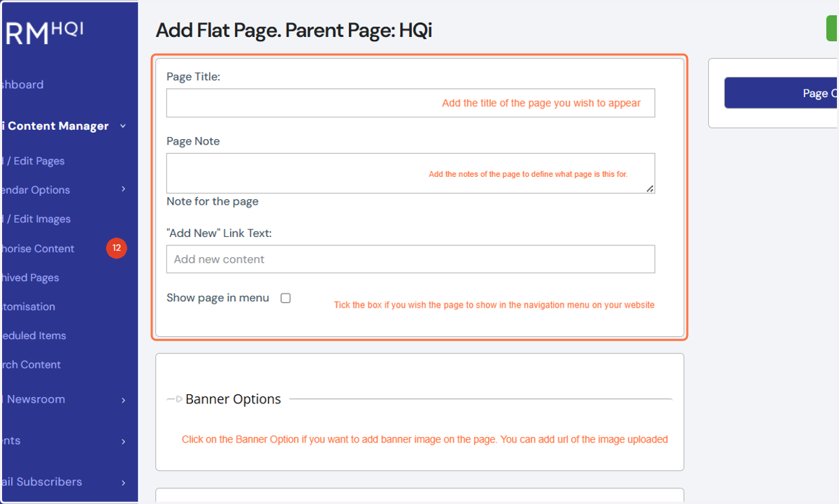Click the red 12 notification badge
The image size is (839, 504).
pos(117,248)
